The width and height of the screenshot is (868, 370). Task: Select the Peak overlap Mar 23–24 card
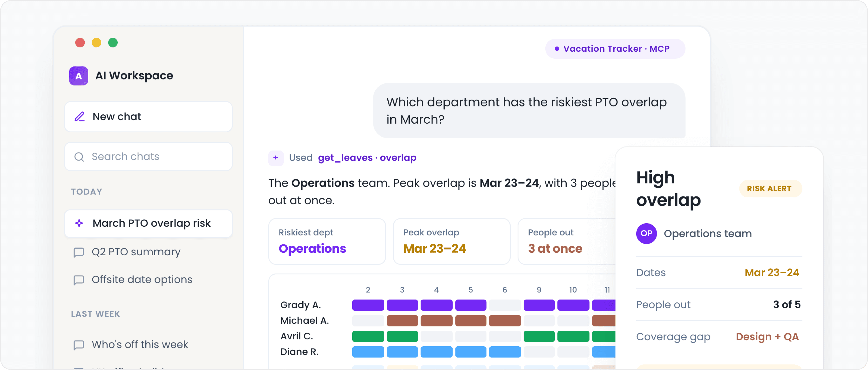click(452, 242)
